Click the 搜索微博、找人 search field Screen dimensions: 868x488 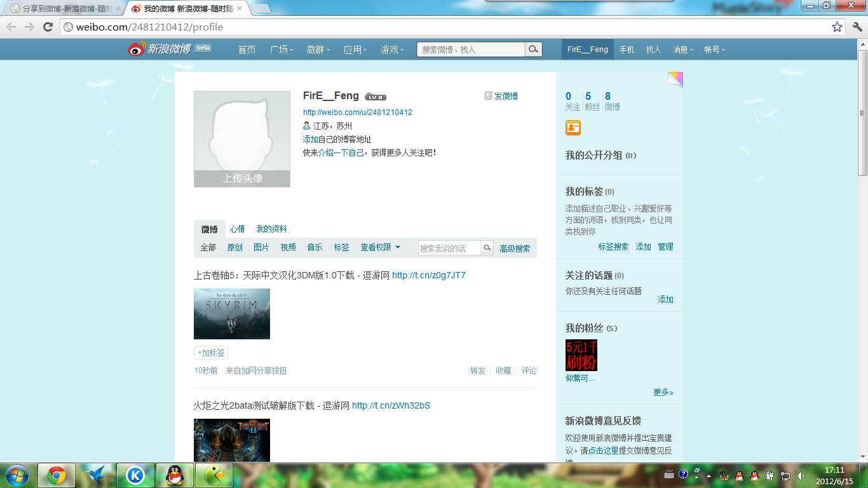[x=471, y=49]
